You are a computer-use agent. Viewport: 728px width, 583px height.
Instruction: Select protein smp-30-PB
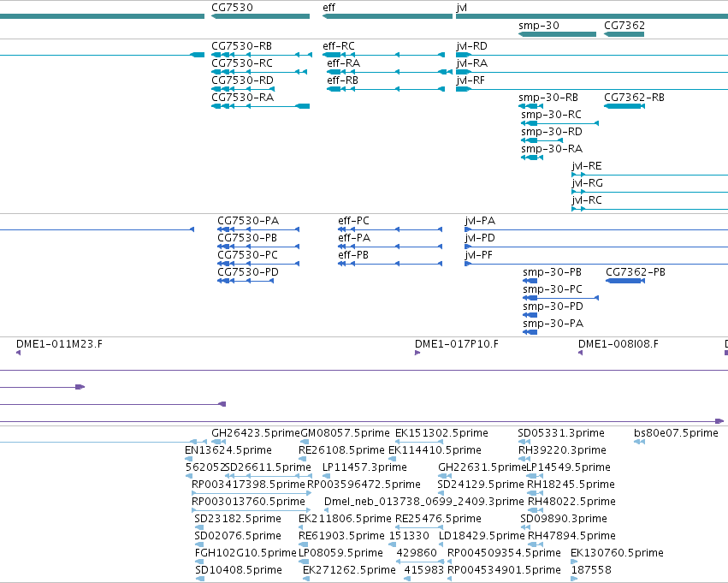click(x=530, y=281)
